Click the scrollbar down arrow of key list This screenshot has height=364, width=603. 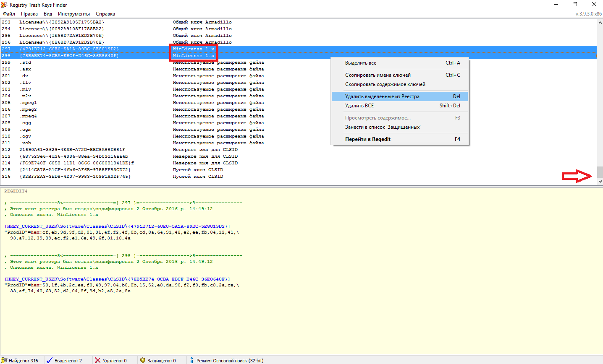[600, 182]
